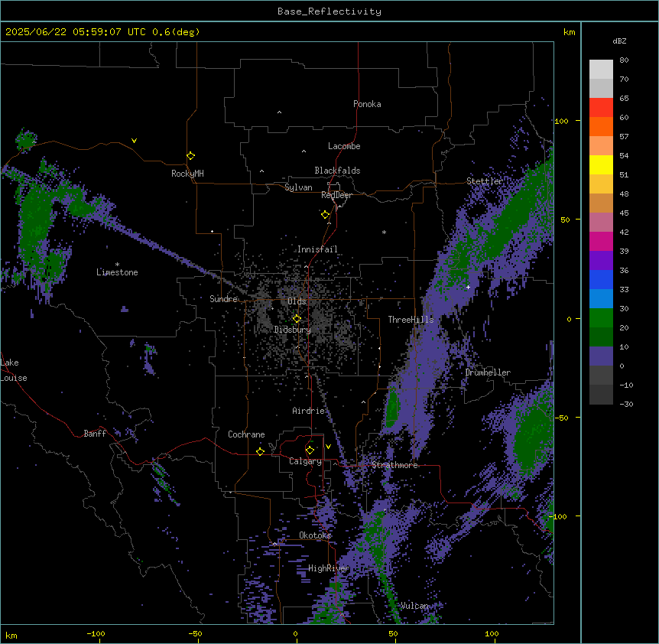Click the white caret marker below Okotoks
The height and width of the screenshot is (644, 659).
[275, 544]
